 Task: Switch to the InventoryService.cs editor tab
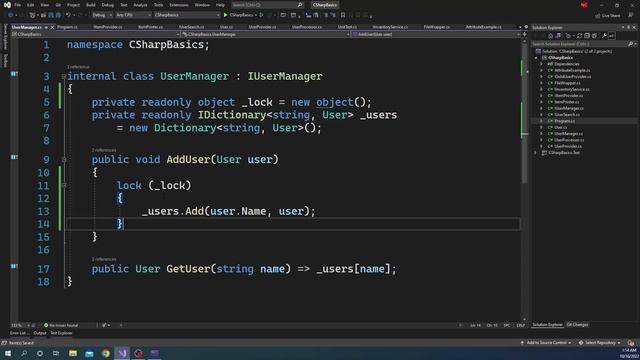(390, 27)
